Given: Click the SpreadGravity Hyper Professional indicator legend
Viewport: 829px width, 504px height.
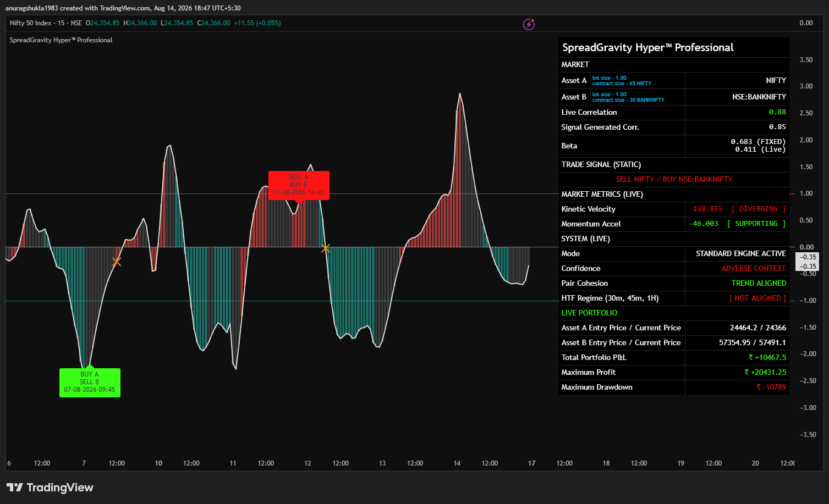Looking at the screenshot, I should 61,40.
